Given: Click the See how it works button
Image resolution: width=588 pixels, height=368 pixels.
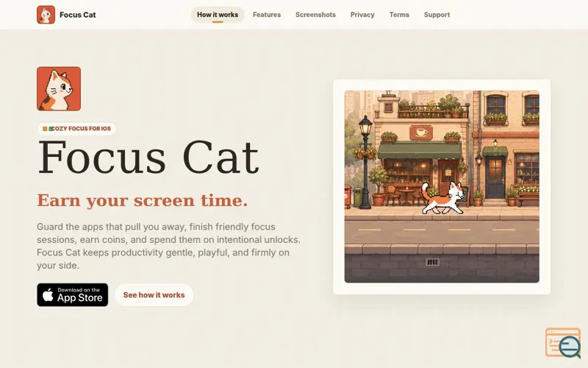Looking at the screenshot, I should click(154, 295).
